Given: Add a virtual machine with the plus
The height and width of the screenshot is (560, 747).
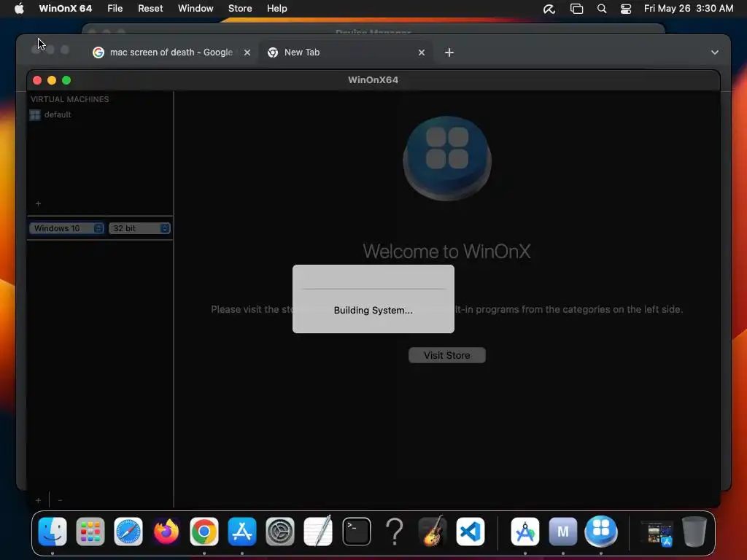Looking at the screenshot, I should coord(38,204).
